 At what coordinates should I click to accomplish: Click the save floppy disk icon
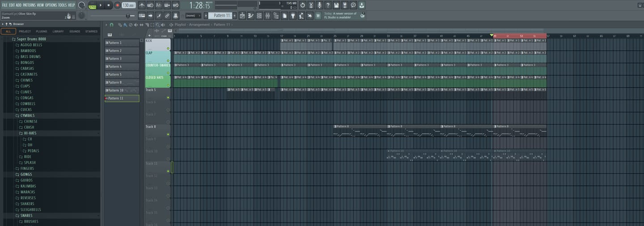pos(337,5)
